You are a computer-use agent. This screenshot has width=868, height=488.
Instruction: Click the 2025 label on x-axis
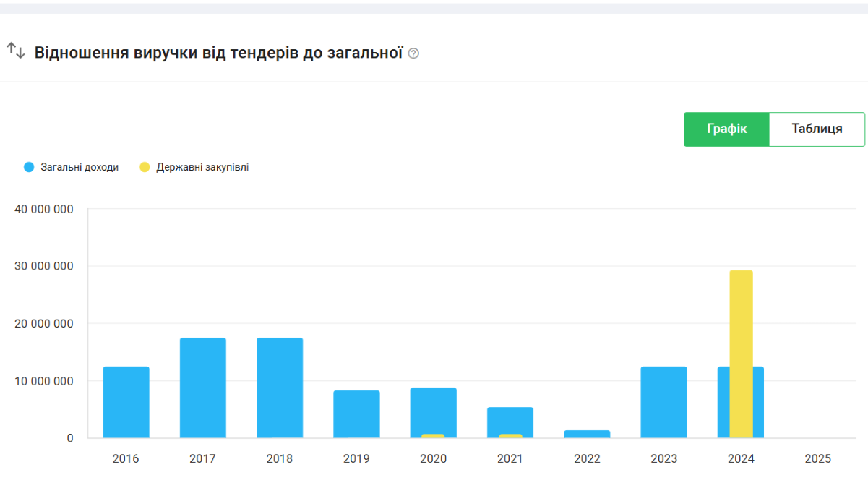tap(817, 458)
